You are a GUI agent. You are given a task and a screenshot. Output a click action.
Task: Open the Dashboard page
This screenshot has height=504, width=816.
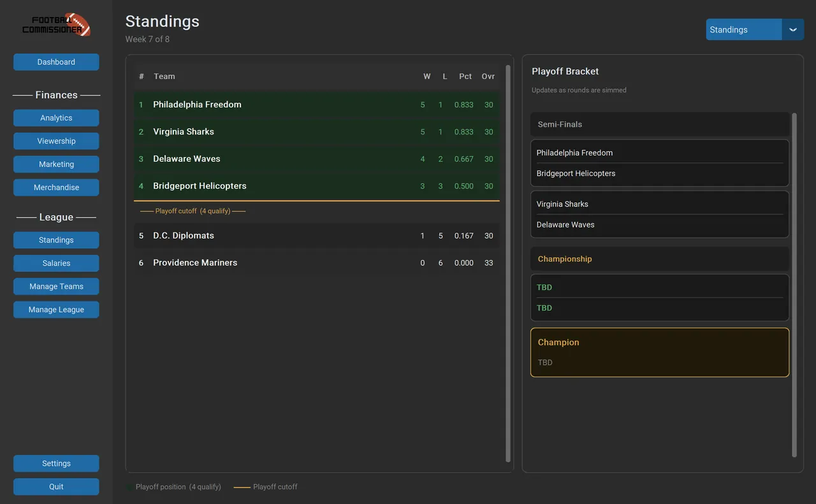pos(56,62)
